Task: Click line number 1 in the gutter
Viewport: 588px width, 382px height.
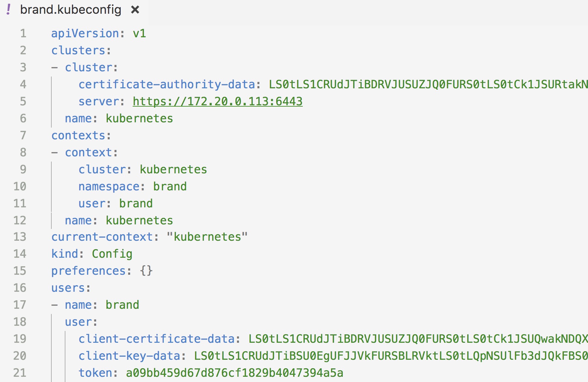Action: [23, 33]
